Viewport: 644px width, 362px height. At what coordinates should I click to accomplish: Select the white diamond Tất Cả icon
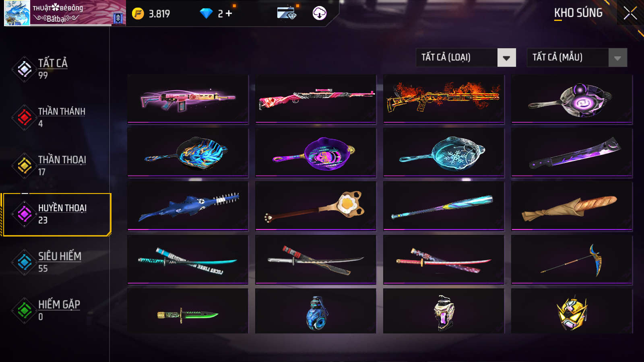(25, 69)
